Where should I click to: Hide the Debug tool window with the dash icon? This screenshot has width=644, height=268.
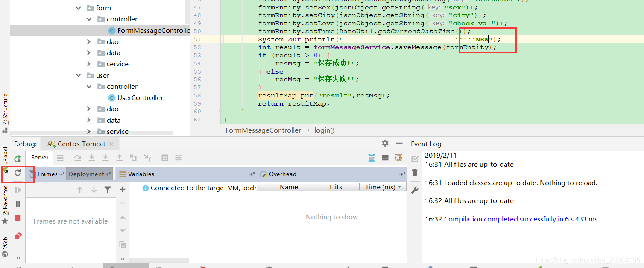click(399, 143)
